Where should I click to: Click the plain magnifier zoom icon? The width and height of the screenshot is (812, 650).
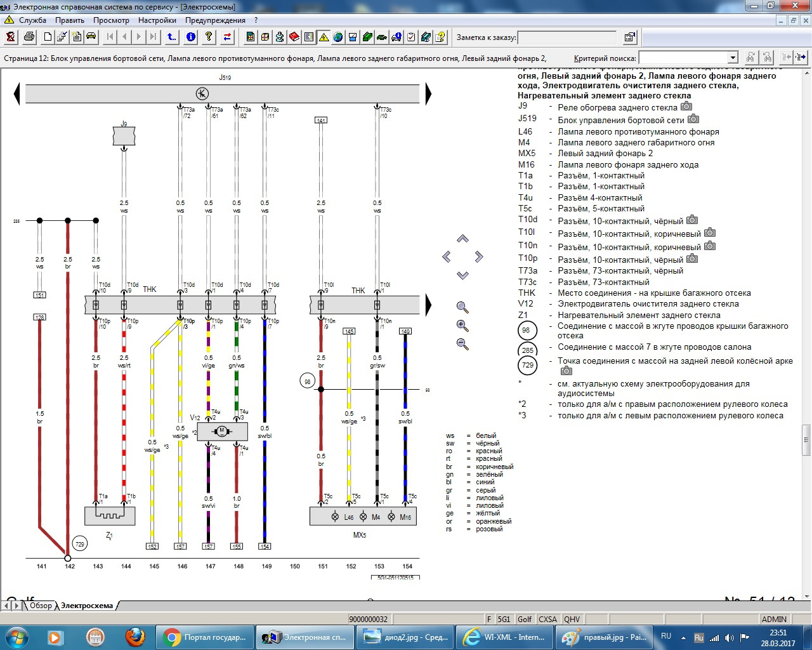tap(462, 308)
